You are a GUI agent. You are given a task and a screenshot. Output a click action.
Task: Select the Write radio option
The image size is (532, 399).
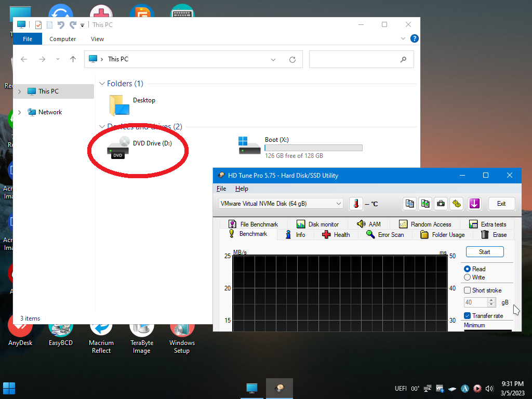(x=474, y=277)
